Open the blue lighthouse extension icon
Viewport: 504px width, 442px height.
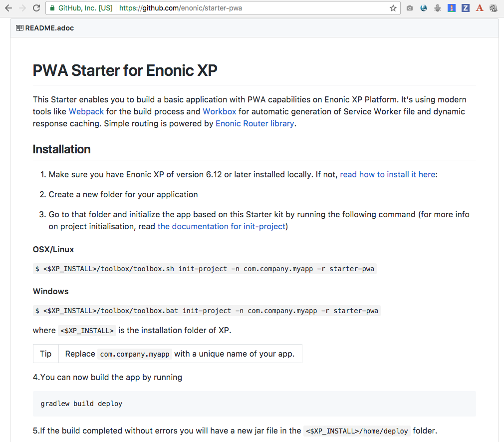point(452,8)
